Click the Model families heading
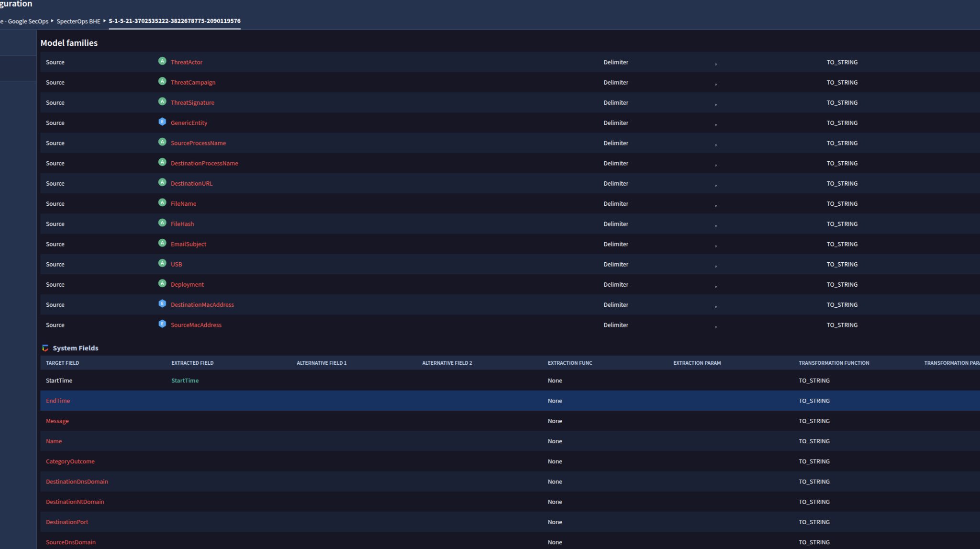This screenshot has width=980, height=549. click(x=69, y=43)
